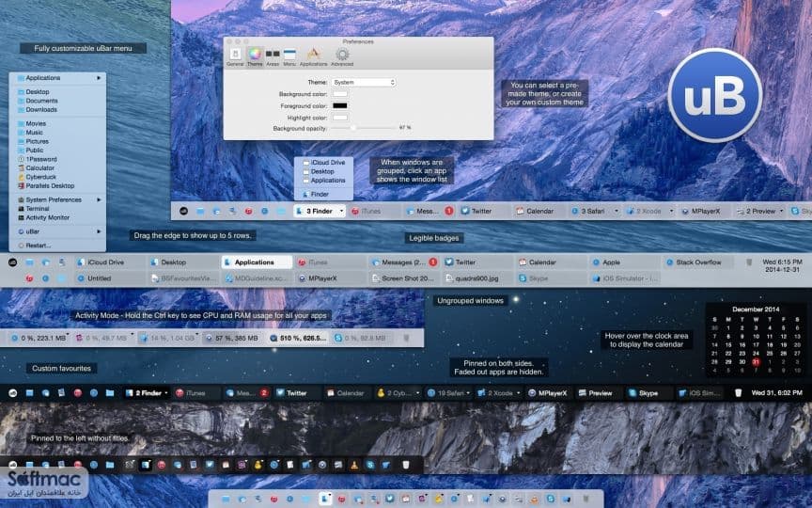Select iCloud Drive in the Finder window list popup
812x508 pixels.
(x=323, y=162)
